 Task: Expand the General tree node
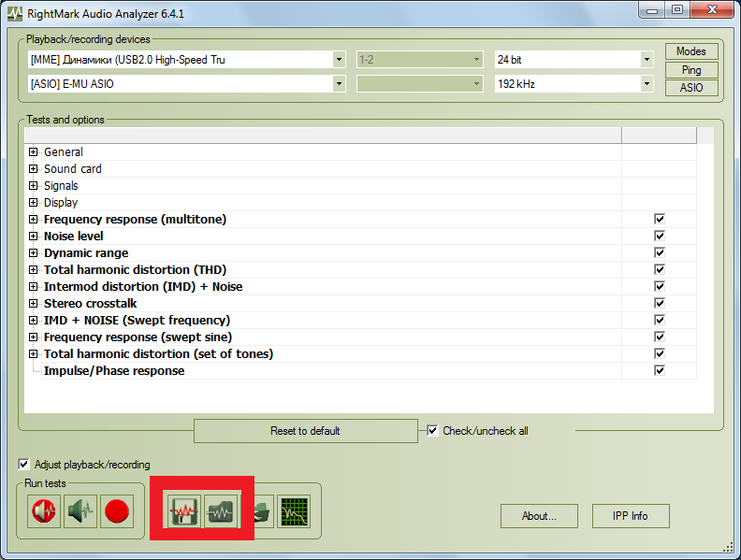(33, 151)
